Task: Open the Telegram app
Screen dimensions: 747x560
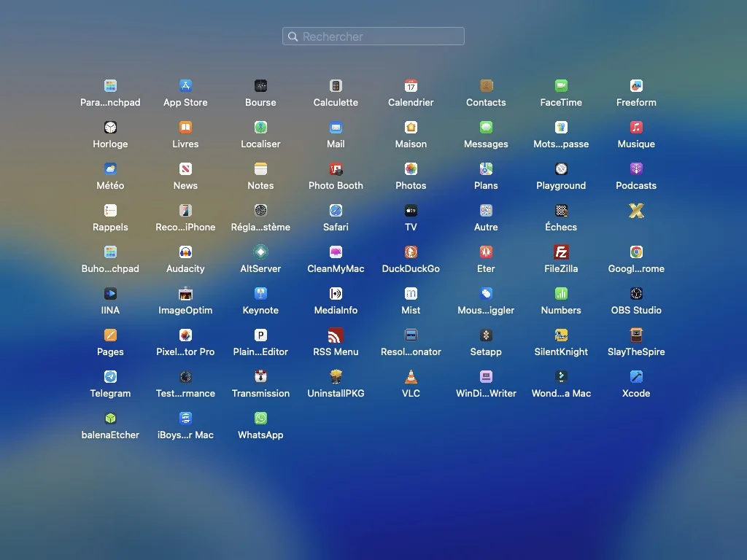Action: click(x=110, y=377)
